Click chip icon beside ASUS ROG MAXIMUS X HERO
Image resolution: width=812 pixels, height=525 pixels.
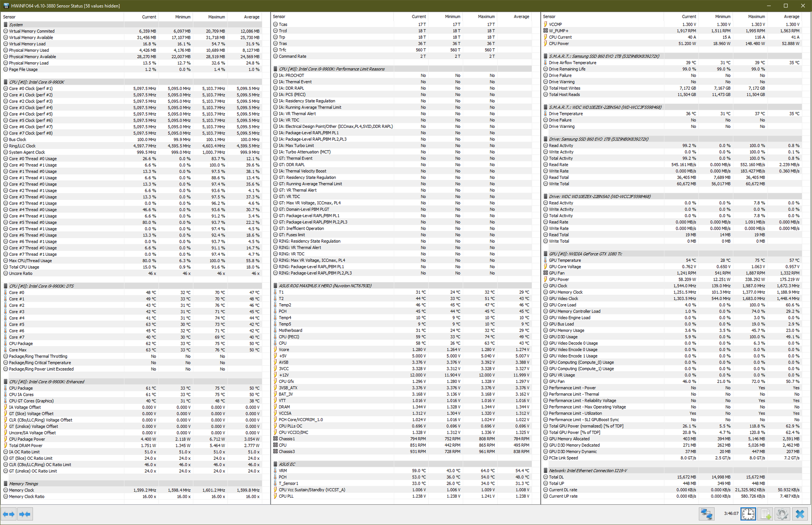(x=275, y=286)
